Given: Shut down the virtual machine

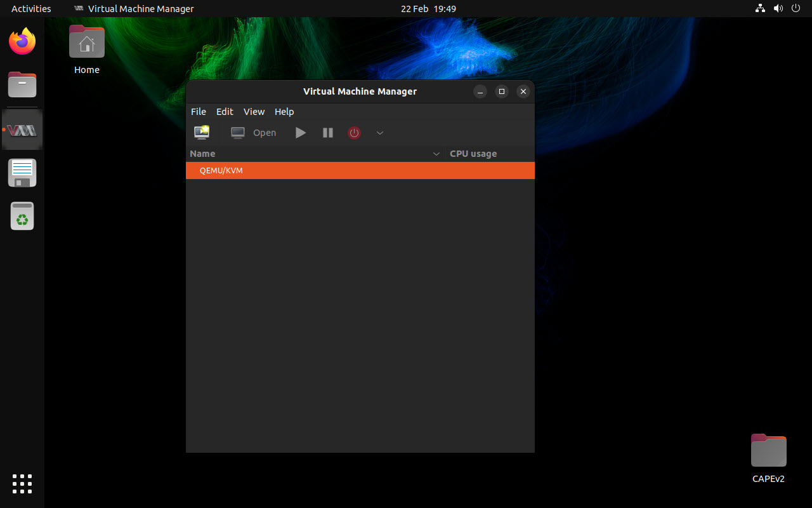Looking at the screenshot, I should (354, 133).
